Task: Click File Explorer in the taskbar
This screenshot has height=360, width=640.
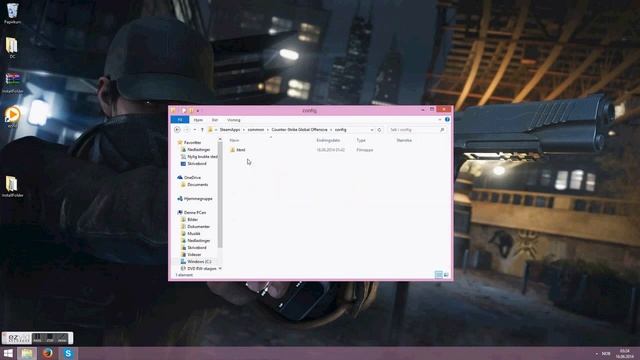Action: [x=27, y=353]
